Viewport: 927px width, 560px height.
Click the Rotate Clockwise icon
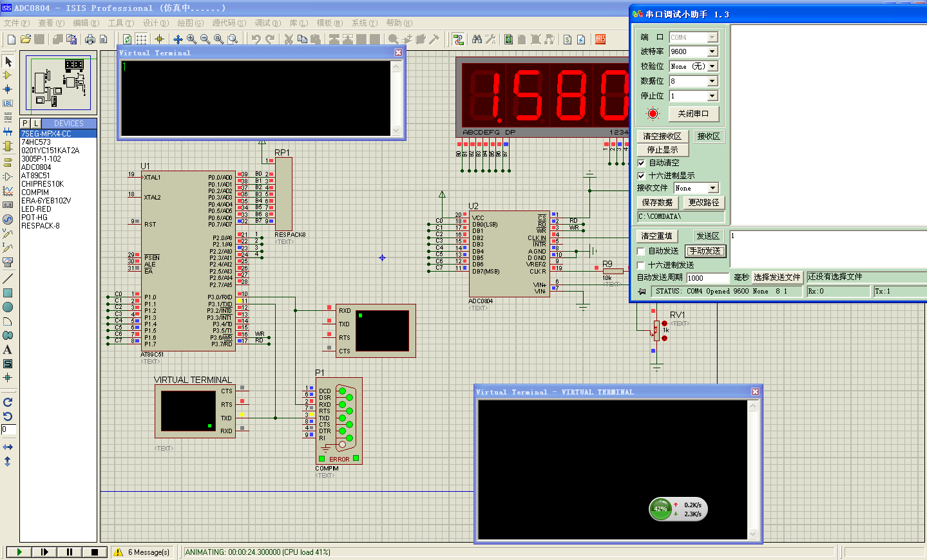point(8,402)
